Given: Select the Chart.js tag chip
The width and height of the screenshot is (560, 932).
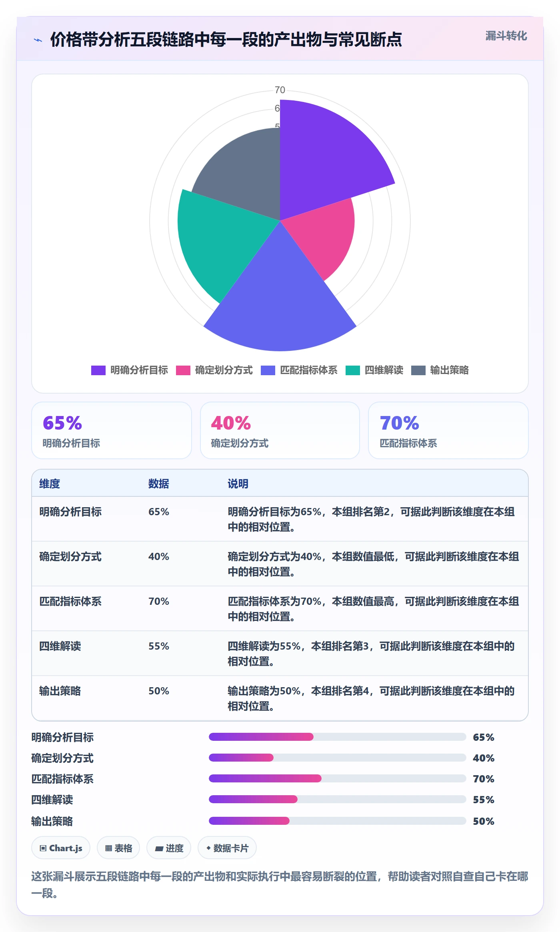Looking at the screenshot, I should (x=61, y=848).
